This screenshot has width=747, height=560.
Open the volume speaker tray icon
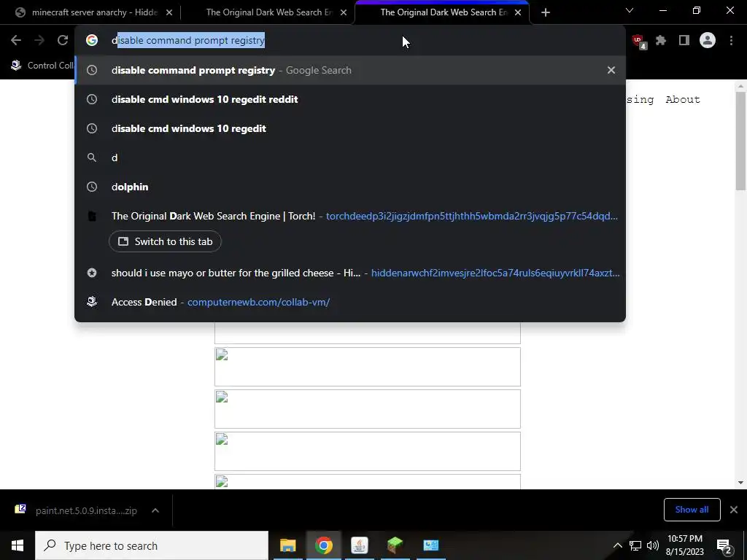[x=653, y=545]
